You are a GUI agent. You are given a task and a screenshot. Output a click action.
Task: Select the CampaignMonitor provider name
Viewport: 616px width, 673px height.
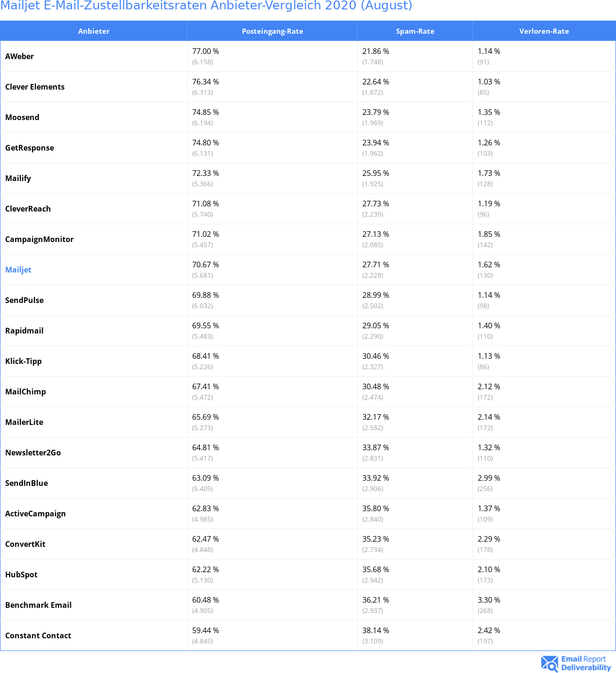tap(39, 239)
